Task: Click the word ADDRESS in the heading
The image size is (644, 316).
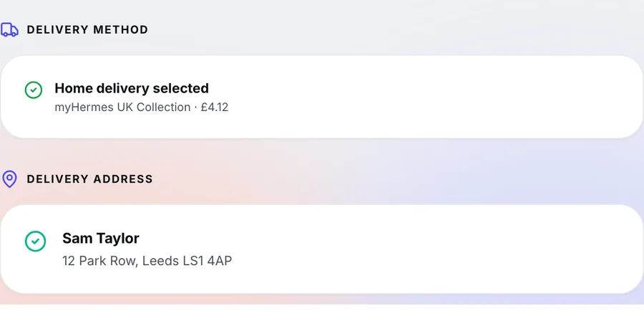Action: 123,179
